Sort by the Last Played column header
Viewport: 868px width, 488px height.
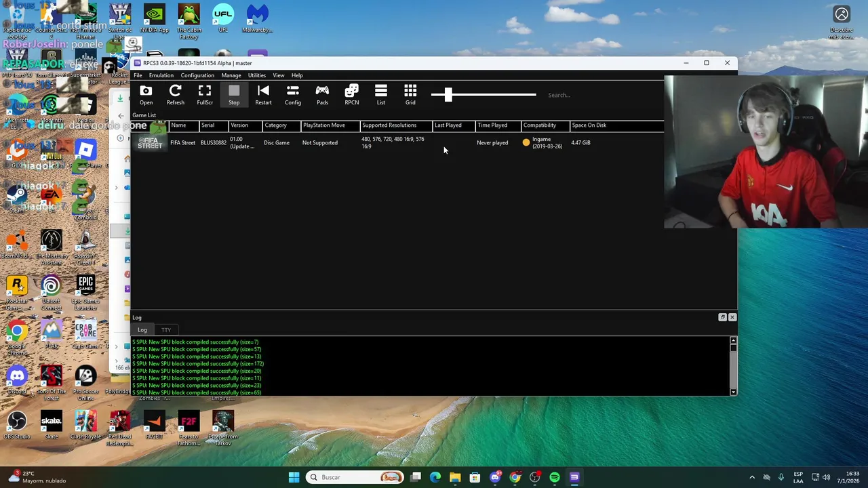(454, 125)
